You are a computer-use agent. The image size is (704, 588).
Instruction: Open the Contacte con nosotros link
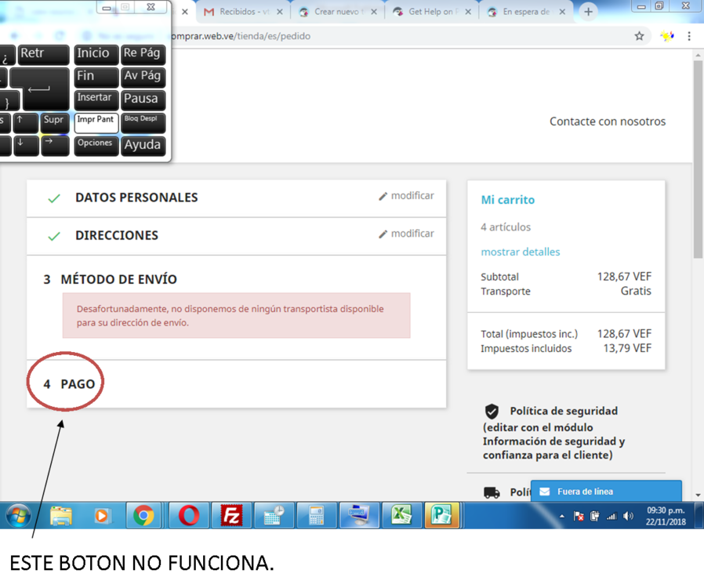tap(608, 122)
